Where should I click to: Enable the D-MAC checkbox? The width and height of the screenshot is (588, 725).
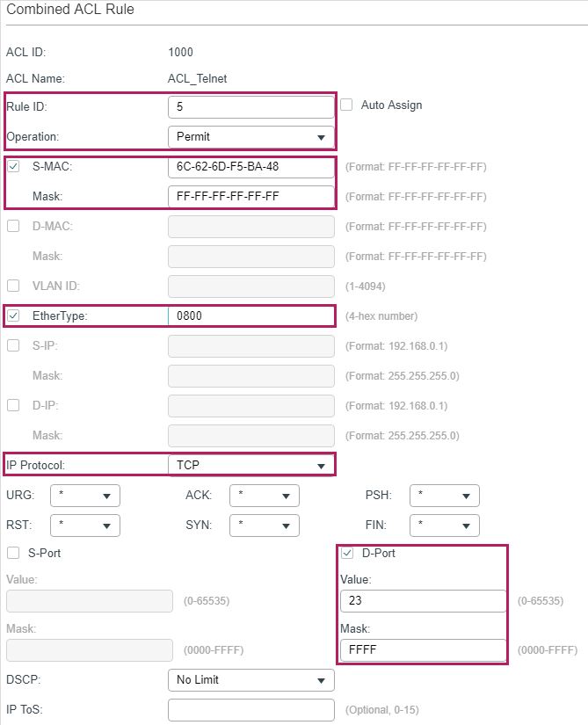point(13,227)
